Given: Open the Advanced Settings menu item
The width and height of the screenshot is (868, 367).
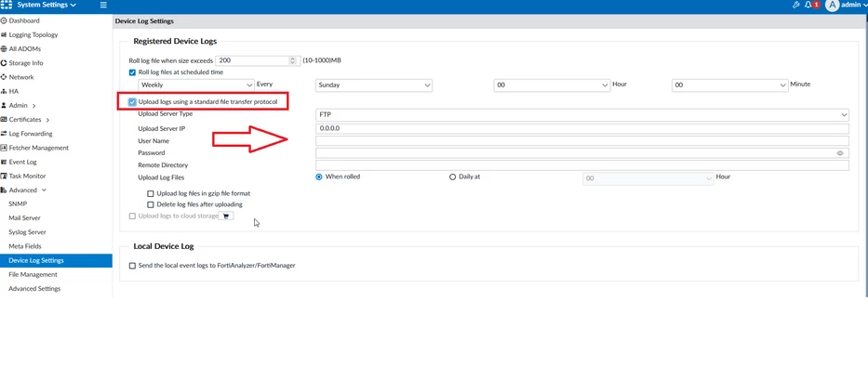Looking at the screenshot, I should (34, 289).
